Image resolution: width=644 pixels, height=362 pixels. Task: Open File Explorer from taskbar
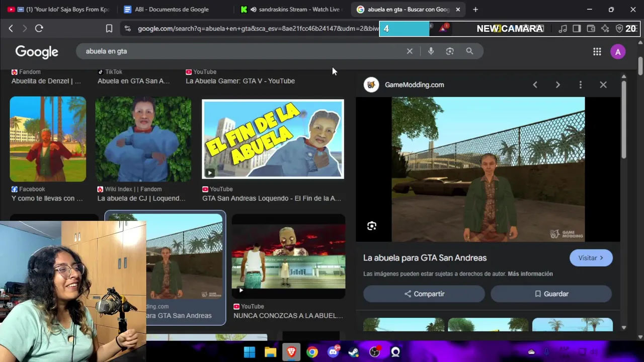[270, 352]
